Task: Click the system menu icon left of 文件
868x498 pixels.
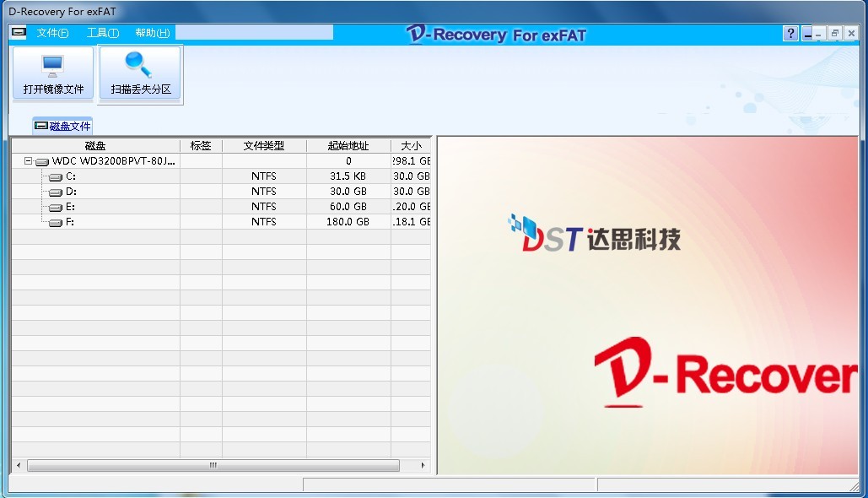Action: [x=19, y=33]
